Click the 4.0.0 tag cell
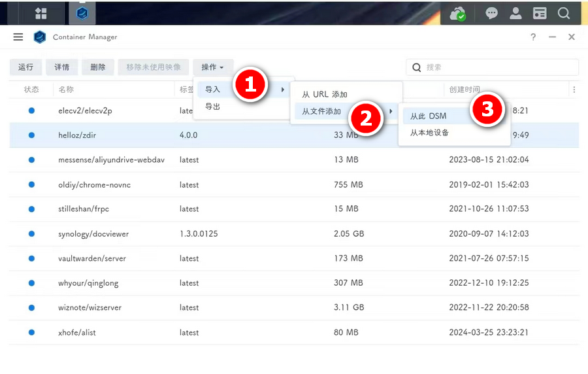Viewport: 588px width, 374px height. (188, 135)
